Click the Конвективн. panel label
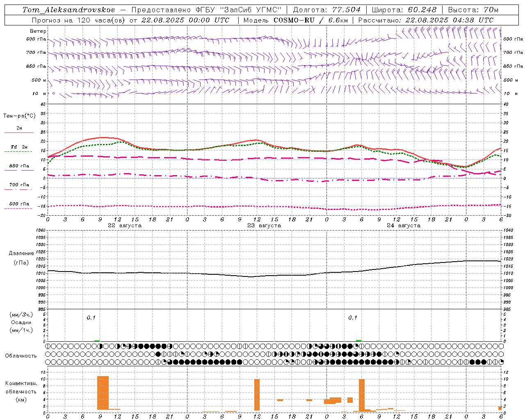The height and width of the screenshot is (420, 525). [x=21, y=383]
